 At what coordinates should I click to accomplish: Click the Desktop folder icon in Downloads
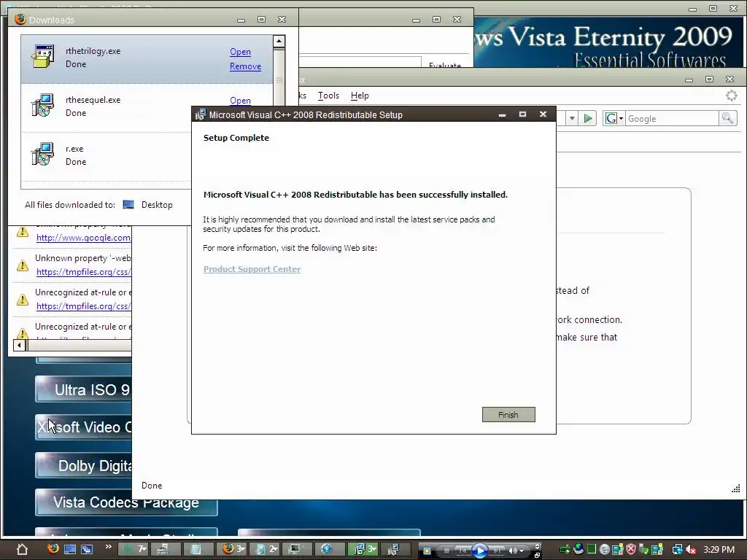click(128, 205)
